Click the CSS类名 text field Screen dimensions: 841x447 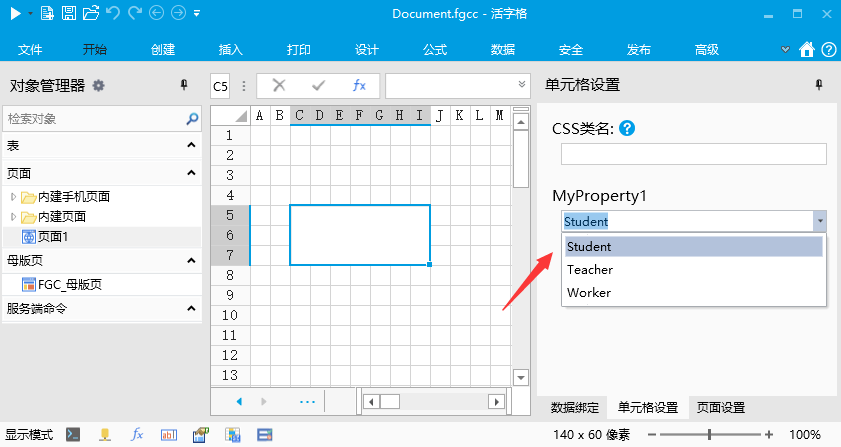[x=694, y=154]
